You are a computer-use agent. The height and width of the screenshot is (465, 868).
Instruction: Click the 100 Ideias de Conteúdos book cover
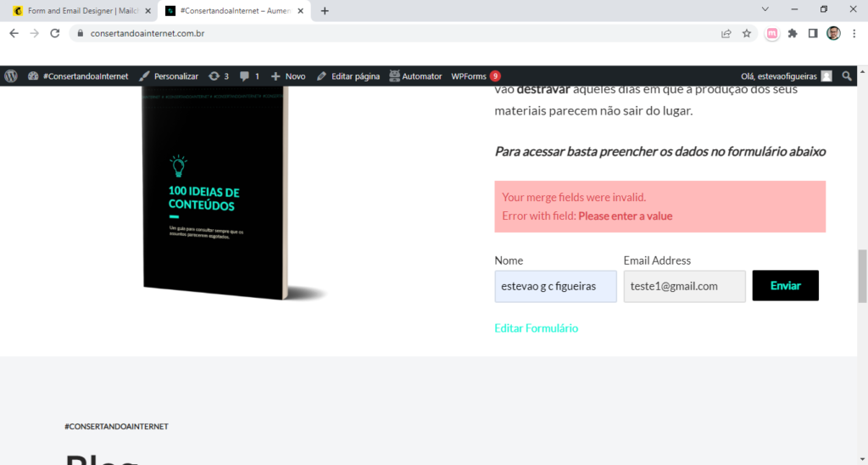coord(216,193)
